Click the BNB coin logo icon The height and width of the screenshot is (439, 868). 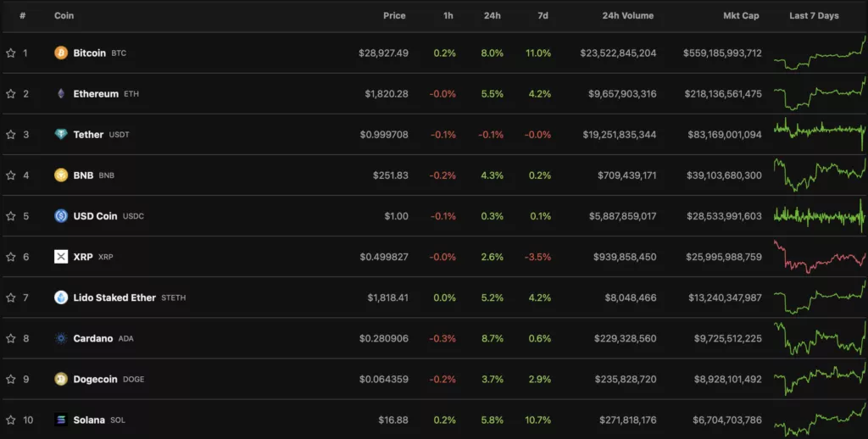(61, 175)
